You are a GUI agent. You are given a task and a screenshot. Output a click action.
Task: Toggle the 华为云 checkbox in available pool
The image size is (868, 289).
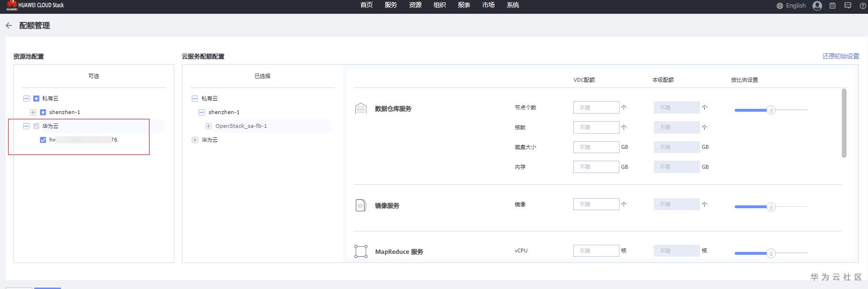(x=36, y=126)
